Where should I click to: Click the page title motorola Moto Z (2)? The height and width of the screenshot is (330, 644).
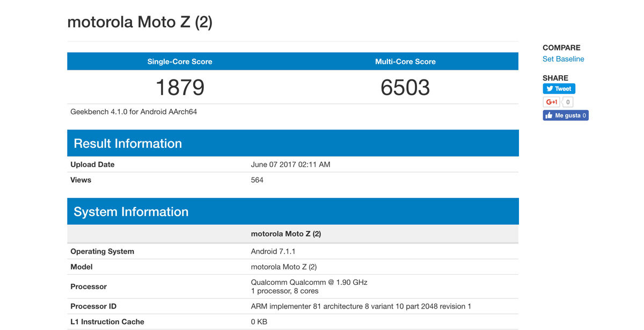tap(140, 23)
